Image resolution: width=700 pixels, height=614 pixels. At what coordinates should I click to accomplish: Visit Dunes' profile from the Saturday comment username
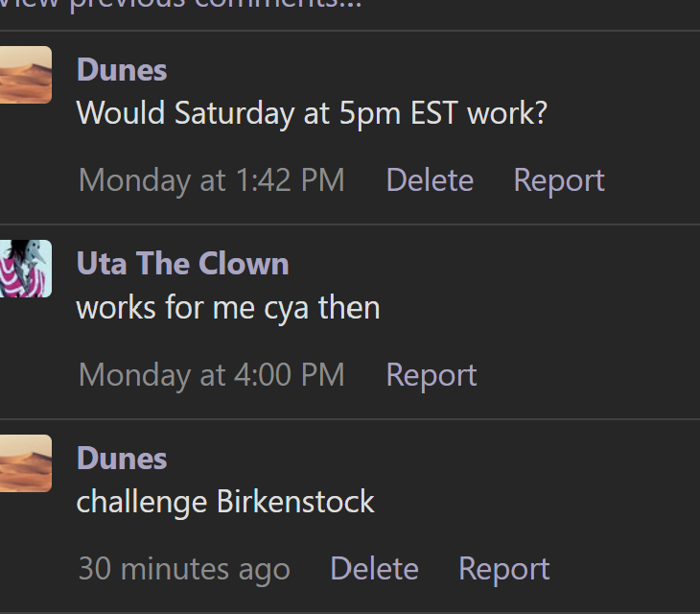coord(122,70)
